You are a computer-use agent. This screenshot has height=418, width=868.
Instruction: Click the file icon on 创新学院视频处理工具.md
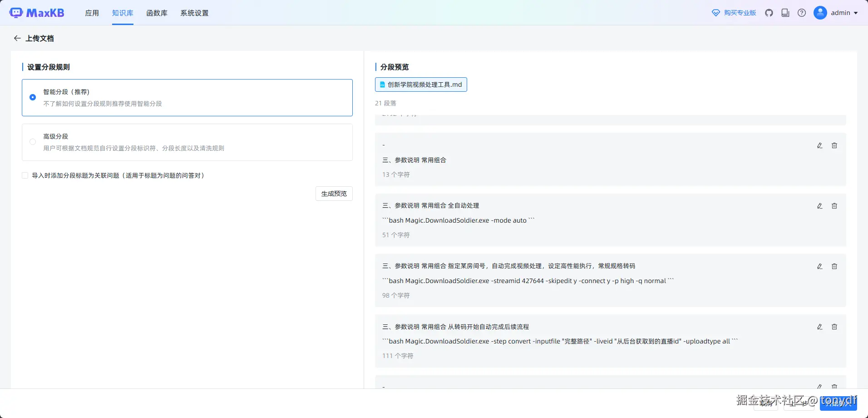[x=382, y=85]
